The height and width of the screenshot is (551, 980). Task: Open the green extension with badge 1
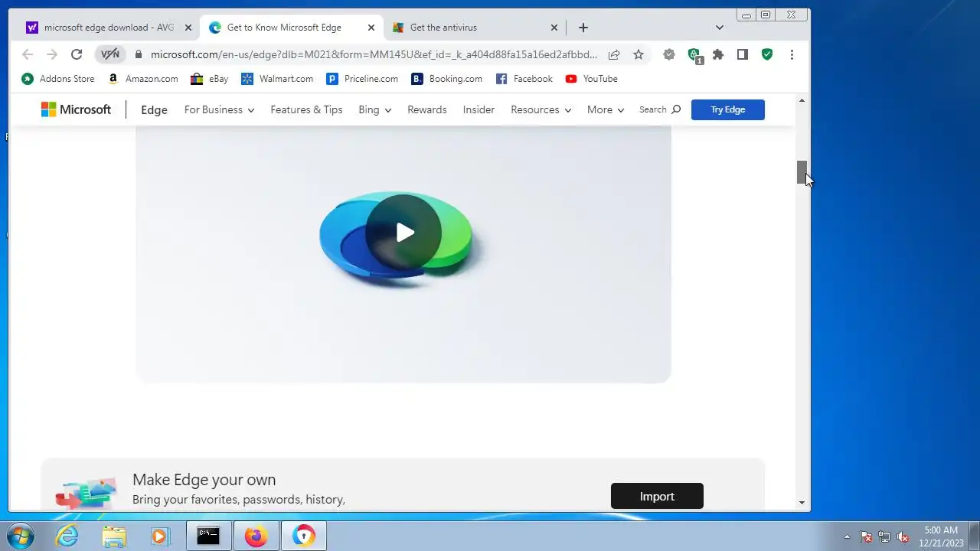[x=694, y=55]
